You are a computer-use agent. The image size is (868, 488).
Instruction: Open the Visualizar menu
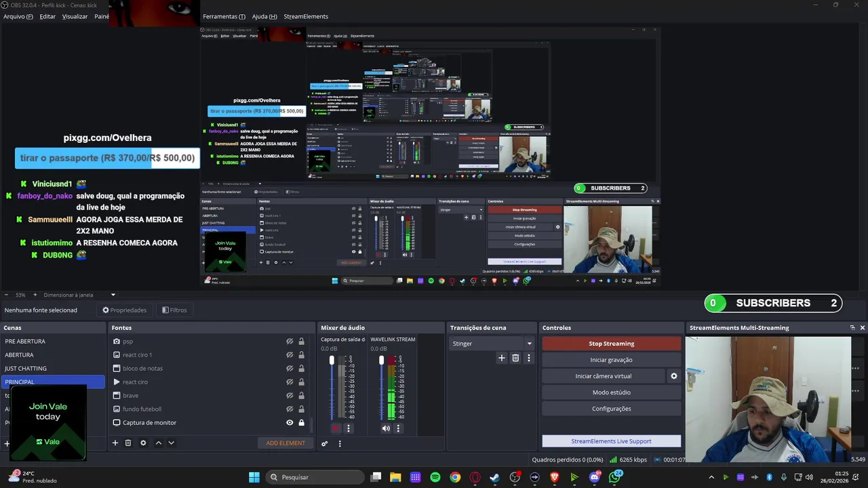point(75,16)
